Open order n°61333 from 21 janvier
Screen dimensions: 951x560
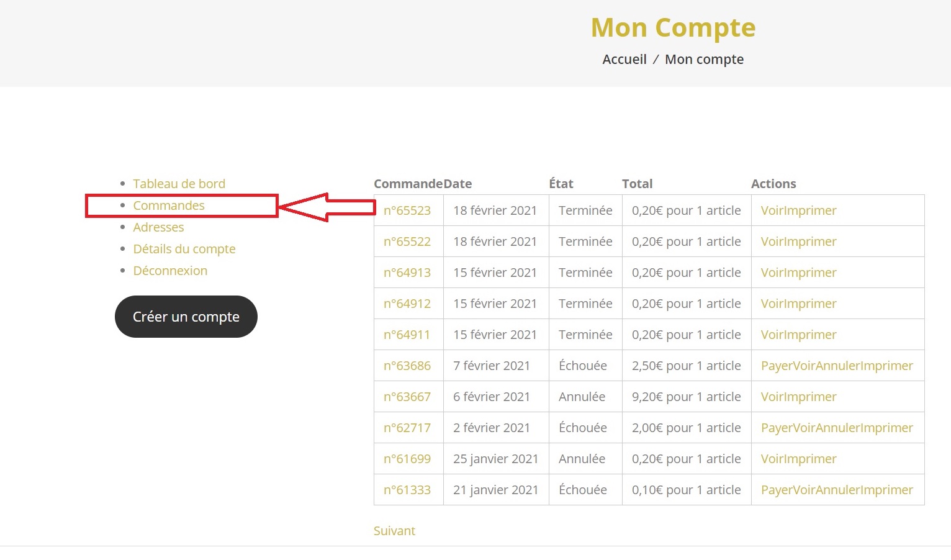point(407,490)
